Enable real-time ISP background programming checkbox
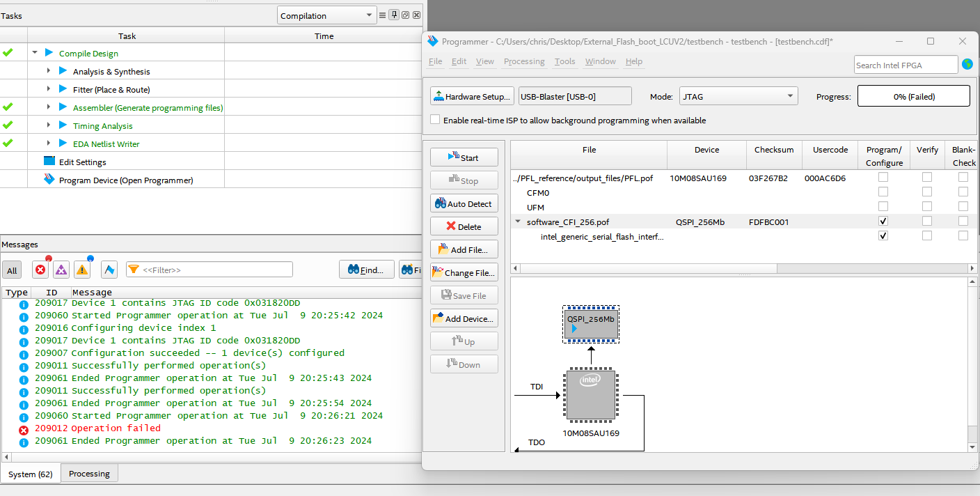Viewport: 980px width, 496px height. (x=435, y=120)
